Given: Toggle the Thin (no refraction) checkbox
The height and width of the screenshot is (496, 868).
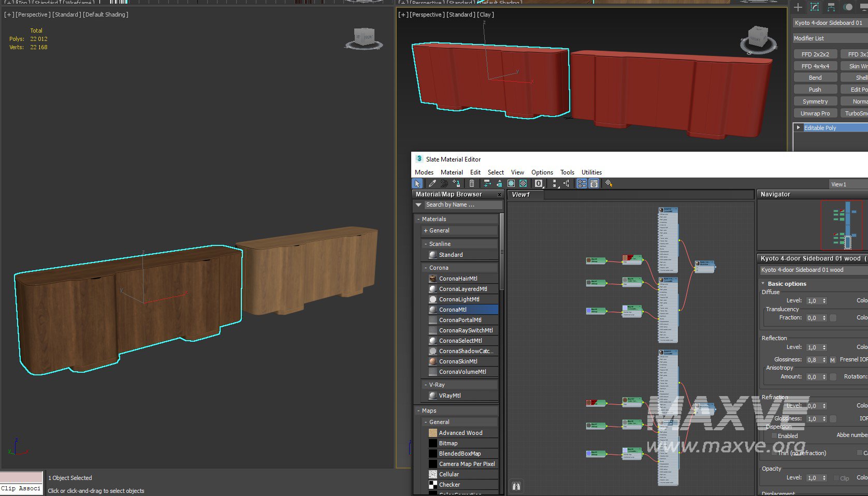Looking at the screenshot, I should (x=774, y=453).
